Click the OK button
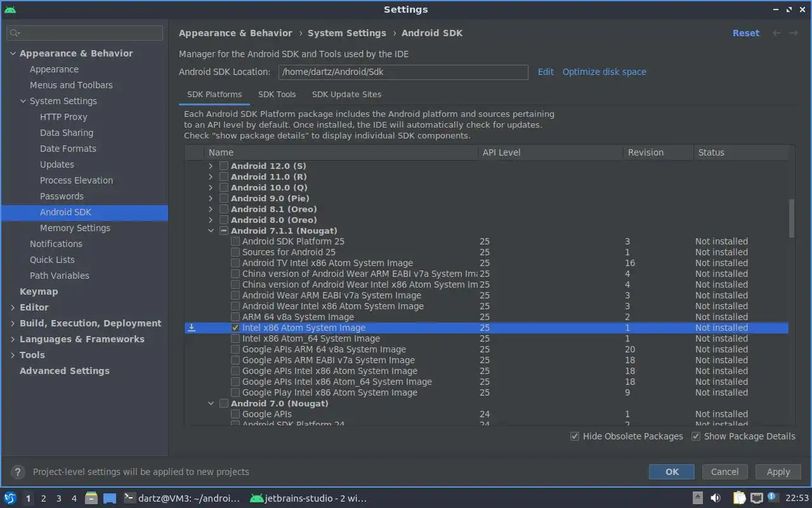 (x=672, y=472)
